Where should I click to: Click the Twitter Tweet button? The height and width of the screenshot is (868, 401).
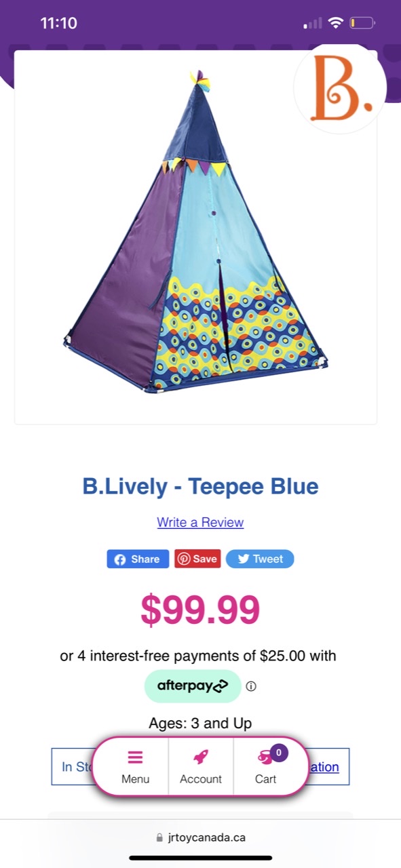[x=260, y=559]
